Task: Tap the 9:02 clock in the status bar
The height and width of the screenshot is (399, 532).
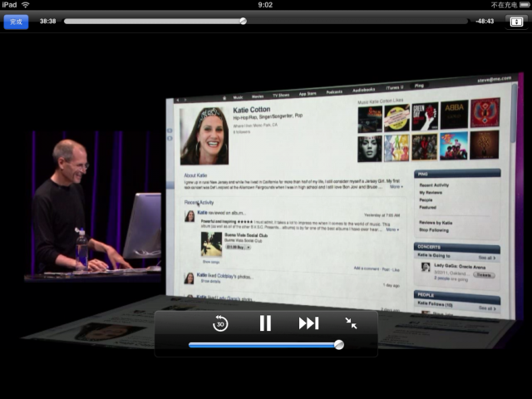Action: [265, 5]
